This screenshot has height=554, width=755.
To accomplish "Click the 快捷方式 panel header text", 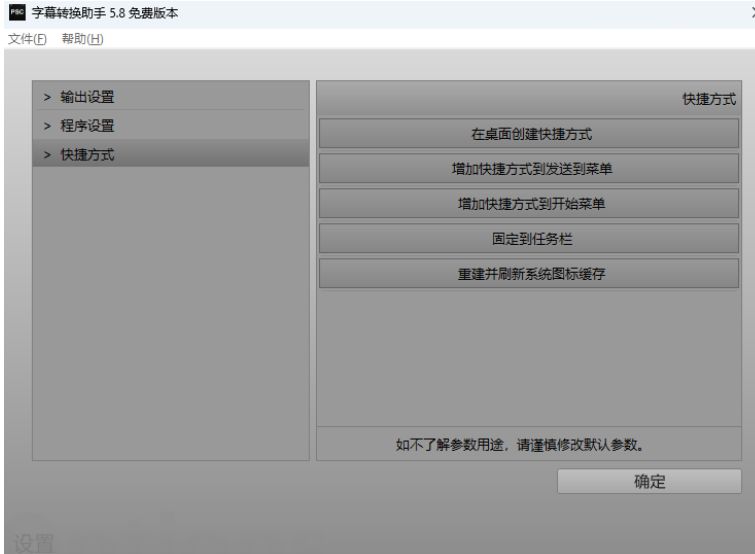I will point(709,99).
